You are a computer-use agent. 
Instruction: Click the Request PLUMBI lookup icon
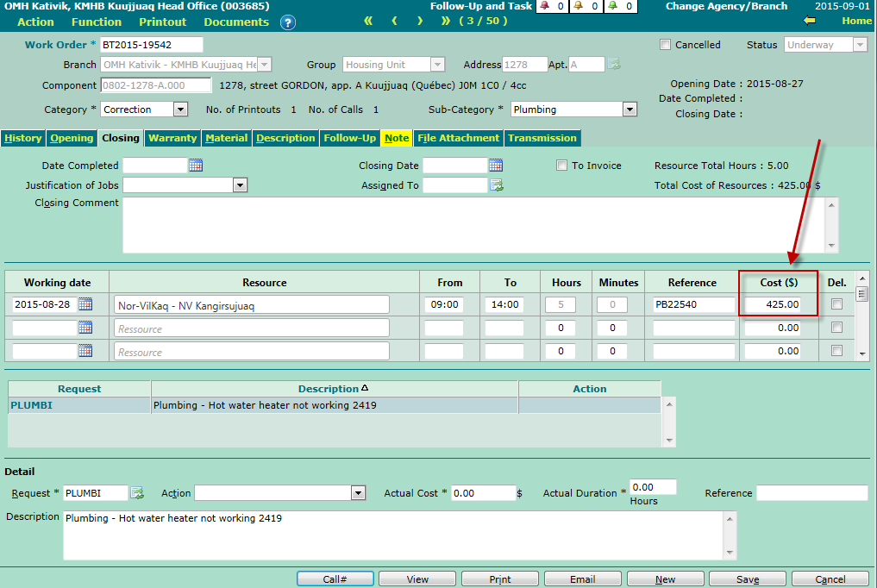pyautogui.click(x=136, y=493)
